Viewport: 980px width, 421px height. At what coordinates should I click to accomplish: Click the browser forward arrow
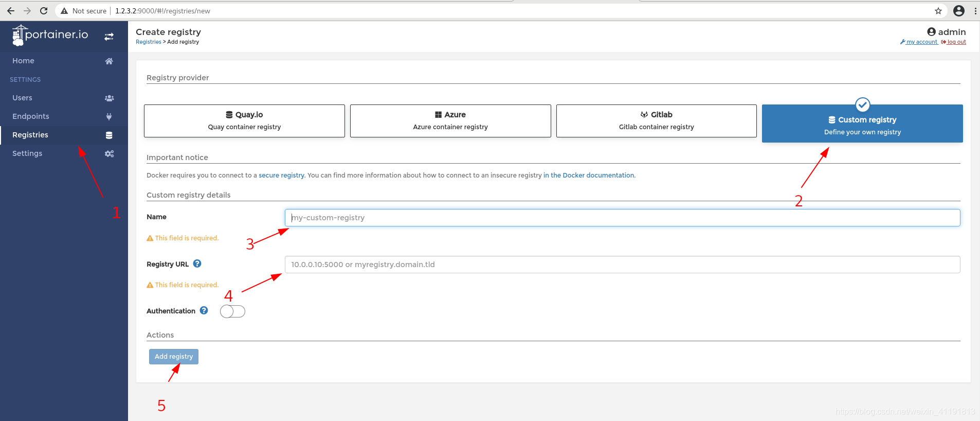(27, 11)
